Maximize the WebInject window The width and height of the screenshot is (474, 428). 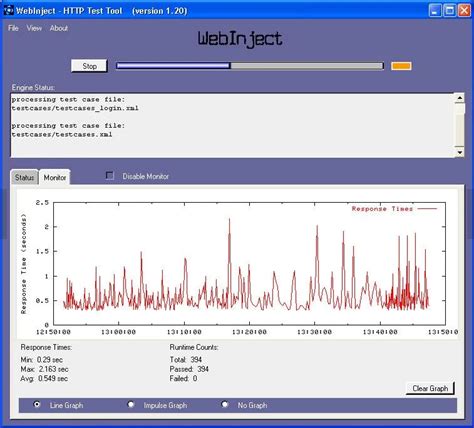[x=450, y=11]
